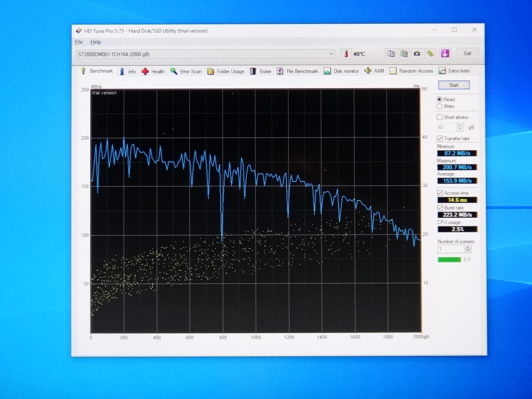
Task: Open the File menu
Action: point(79,42)
